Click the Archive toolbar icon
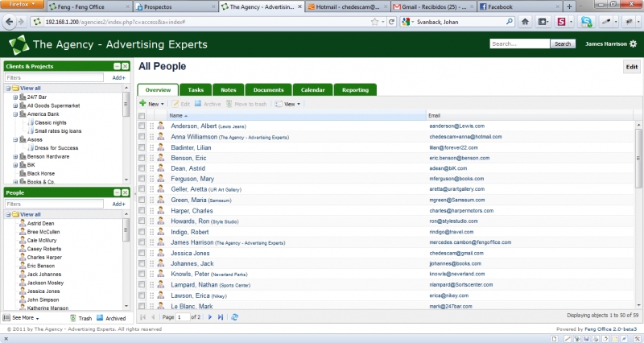 pyautogui.click(x=198, y=104)
